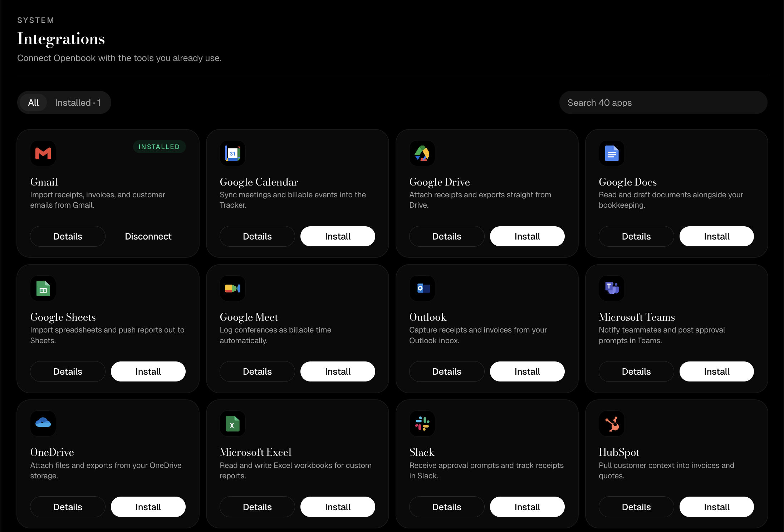Click the OneDrive card title

click(52, 452)
